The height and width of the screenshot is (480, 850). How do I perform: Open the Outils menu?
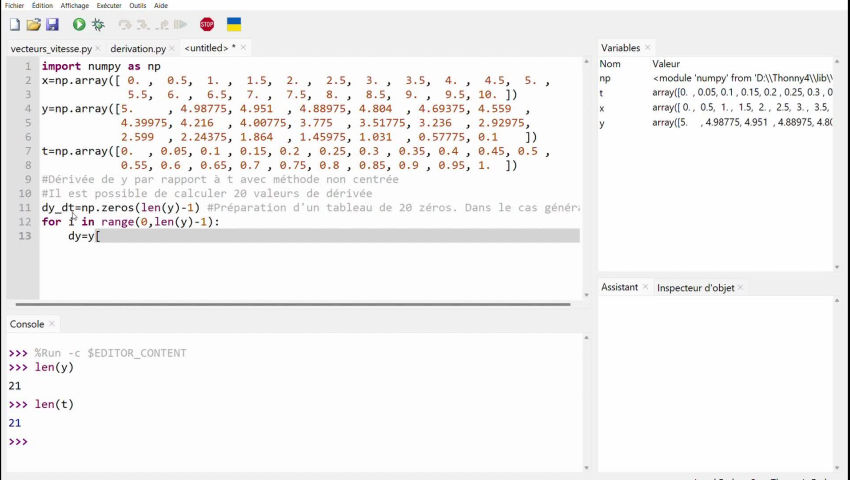(x=137, y=5)
